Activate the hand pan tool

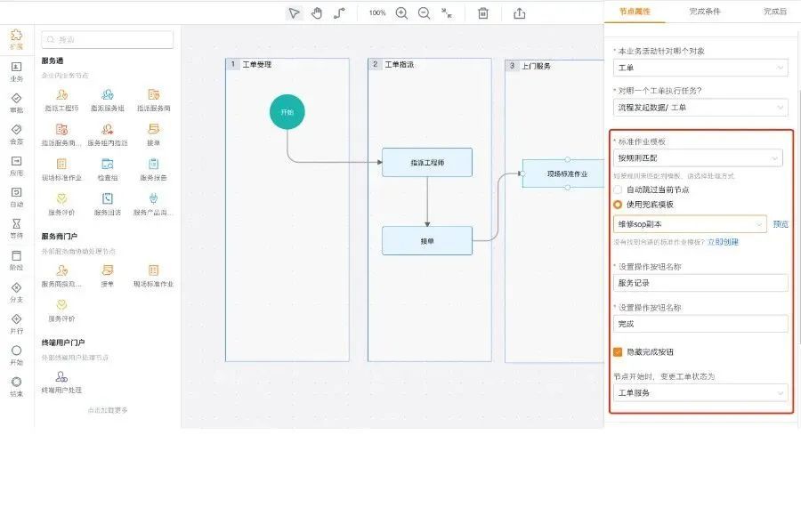(x=317, y=13)
